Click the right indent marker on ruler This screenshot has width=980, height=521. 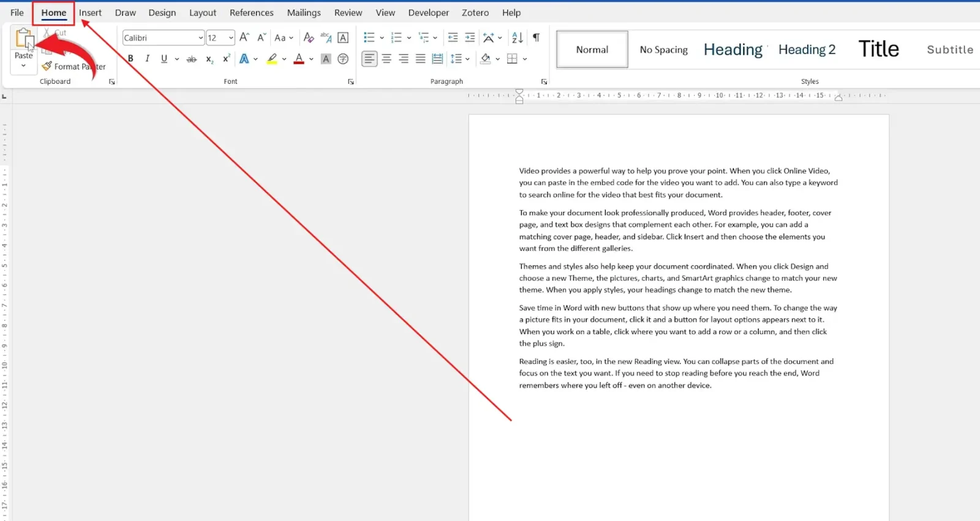pyautogui.click(x=839, y=97)
